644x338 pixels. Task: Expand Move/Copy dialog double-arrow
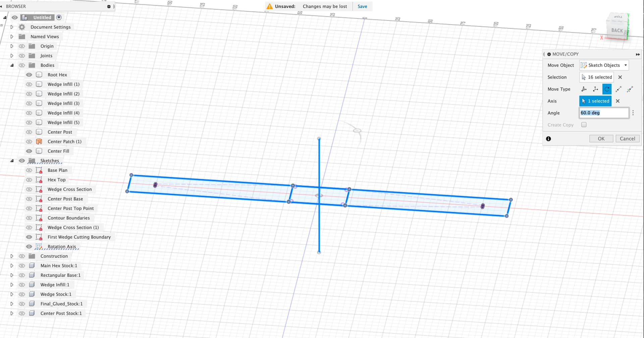tap(638, 54)
